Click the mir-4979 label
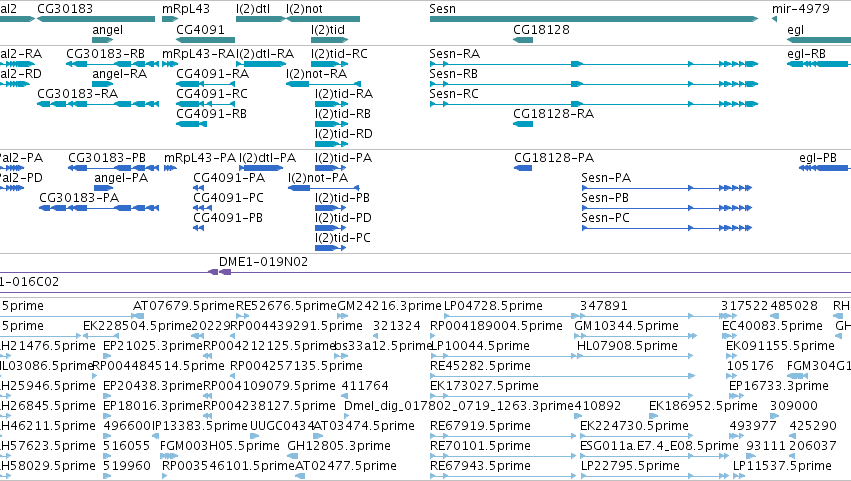This screenshot has height=481, width=851. click(x=801, y=9)
